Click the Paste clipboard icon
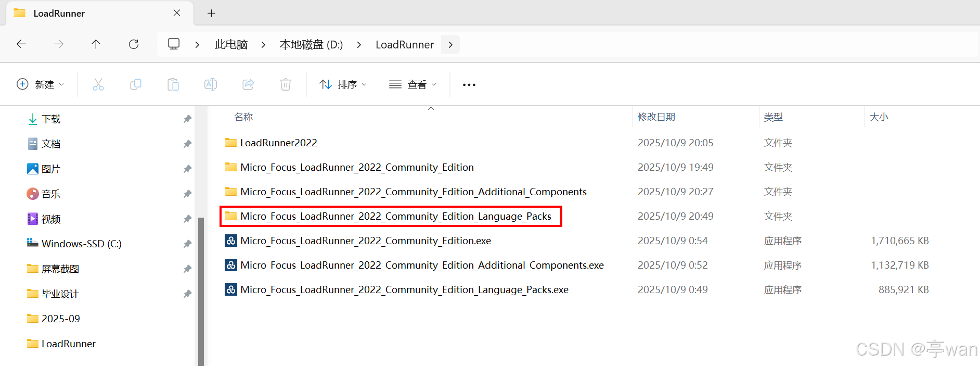Viewport: 980px width, 366px height. click(x=173, y=84)
